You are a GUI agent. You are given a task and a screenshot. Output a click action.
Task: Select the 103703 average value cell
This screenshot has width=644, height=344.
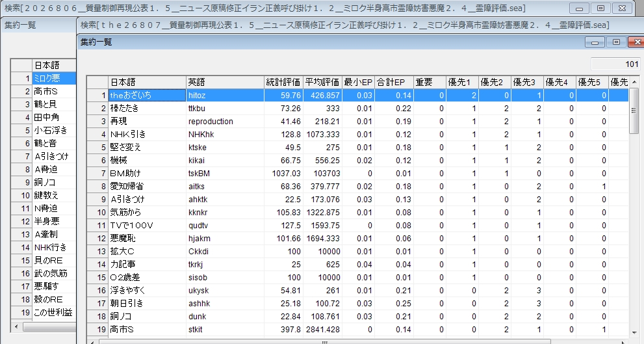(322, 174)
